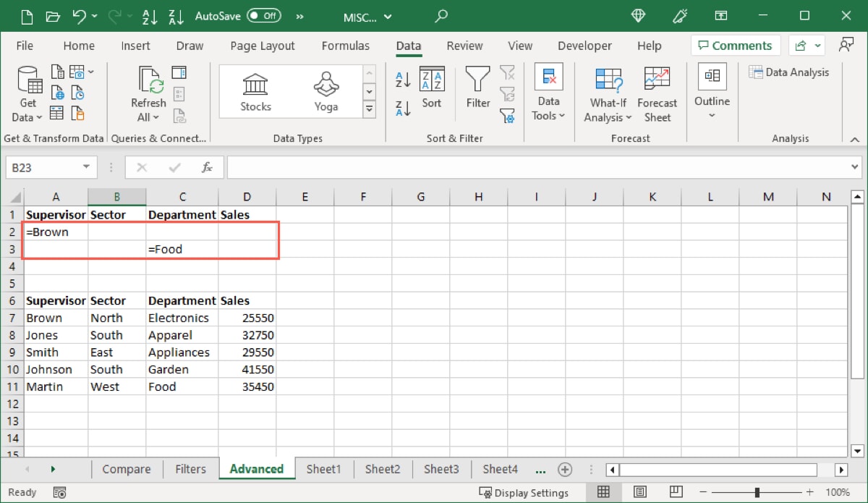Open Data Analysis
Image resolution: width=868 pixels, height=503 pixels.
(x=789, y=72)
